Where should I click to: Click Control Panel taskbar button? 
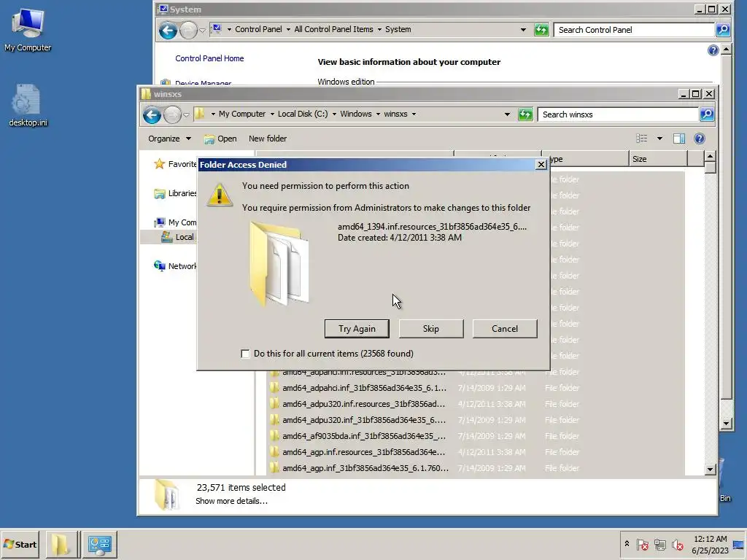click(99, 544)
